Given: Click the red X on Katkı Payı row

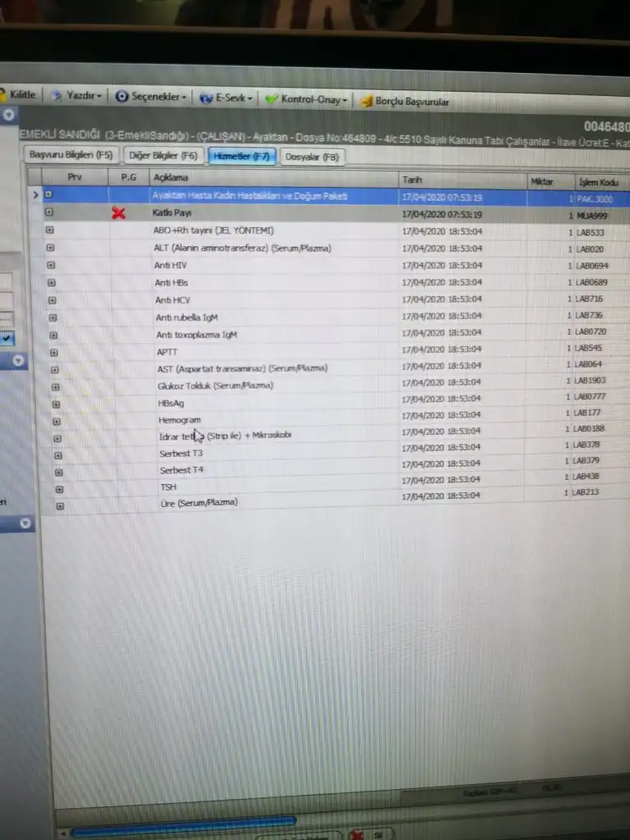Looking at the screenshot, I should [119, 213].
